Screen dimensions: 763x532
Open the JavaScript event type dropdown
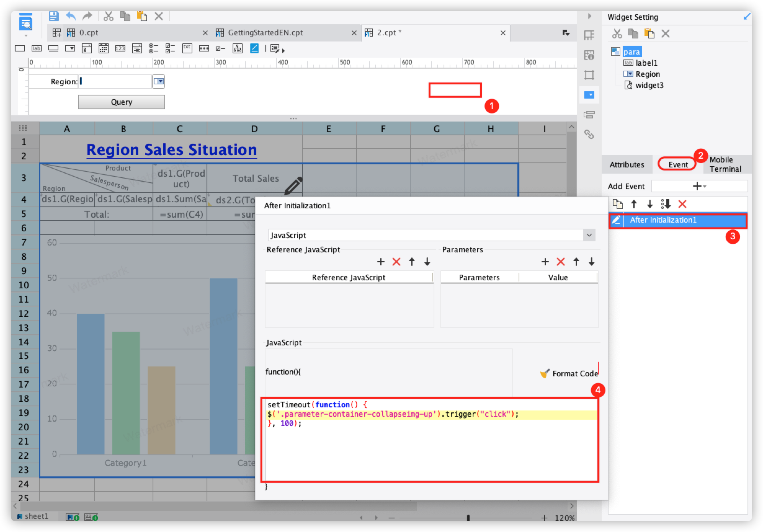[x=589, y=235]
